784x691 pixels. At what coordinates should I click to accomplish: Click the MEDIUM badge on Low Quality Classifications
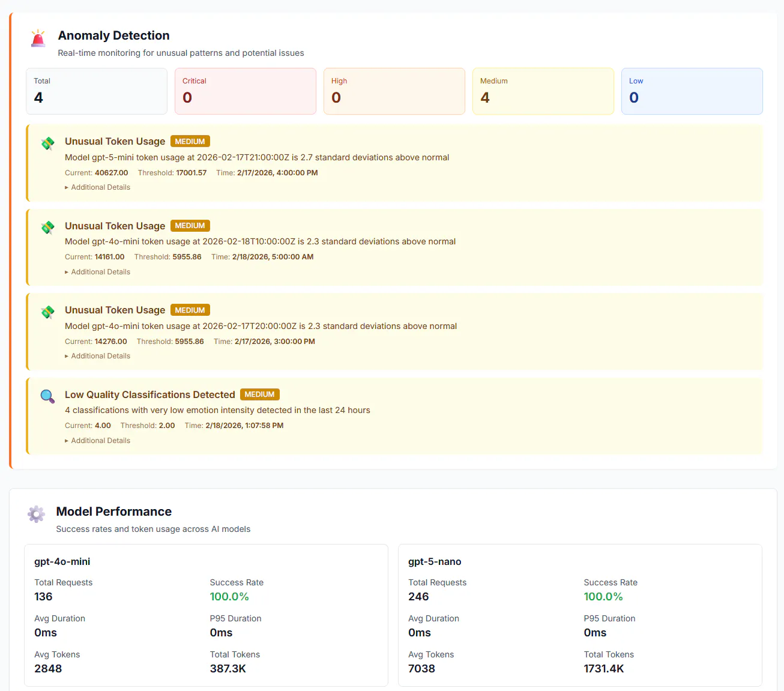(260, 394)
